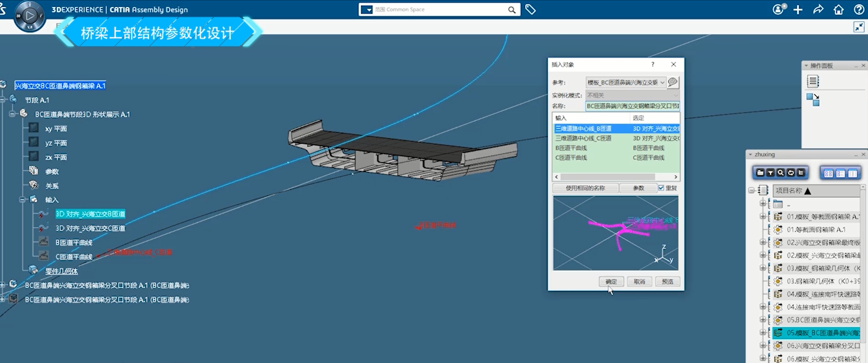
Task: Click the 参数 button in 插入对象 dialog
Action: [x=638, y=188]
